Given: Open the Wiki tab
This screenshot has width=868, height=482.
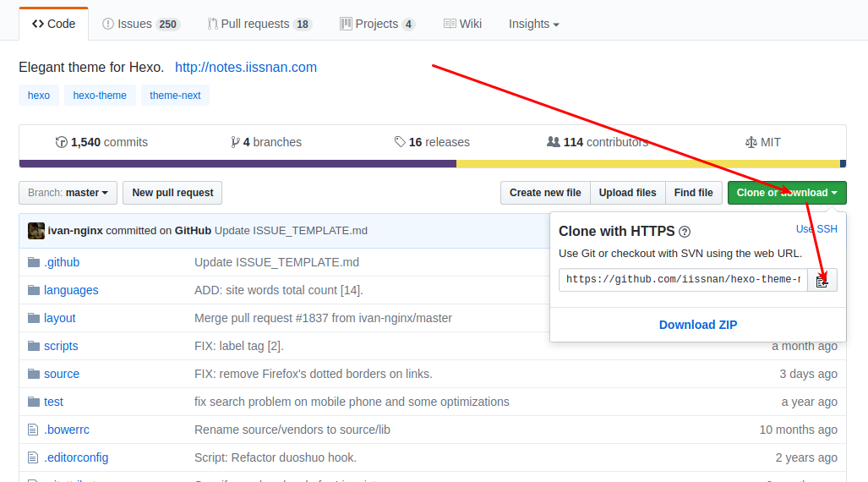Looking at the screenshot, I should tap(463, 24).
